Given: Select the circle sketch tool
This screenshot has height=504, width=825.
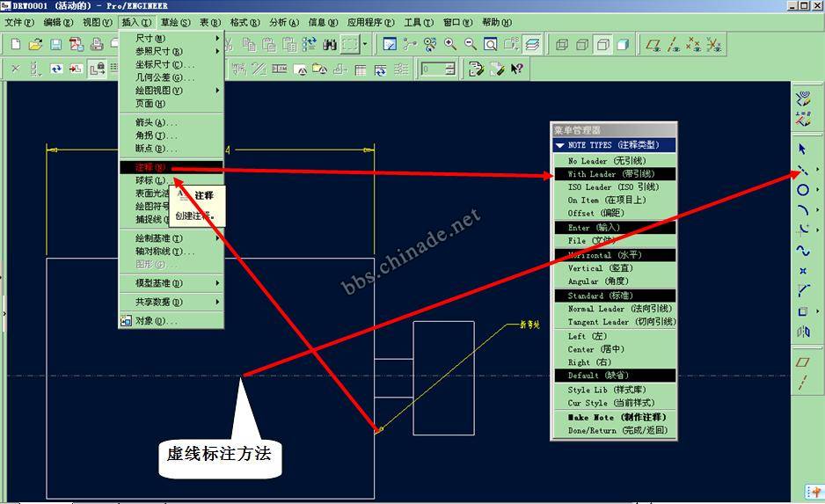Looking at the screenshot, I should tap(802, 190).
